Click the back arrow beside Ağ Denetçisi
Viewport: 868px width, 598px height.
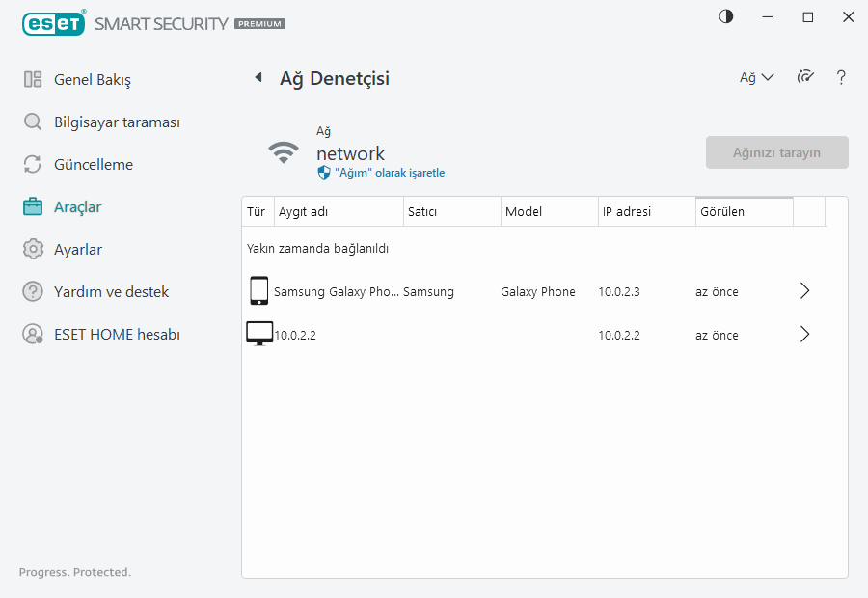258,78
